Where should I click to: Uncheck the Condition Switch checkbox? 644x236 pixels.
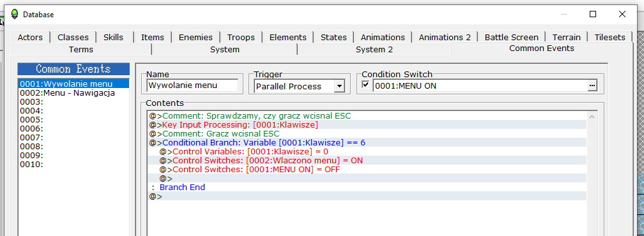coord(365,84)
